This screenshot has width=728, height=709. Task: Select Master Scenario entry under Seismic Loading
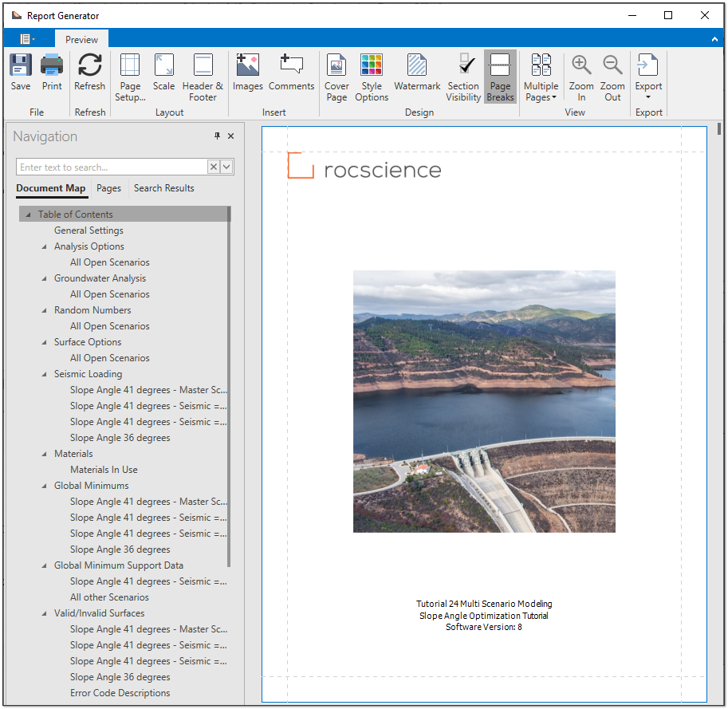[x=148, y=390]
